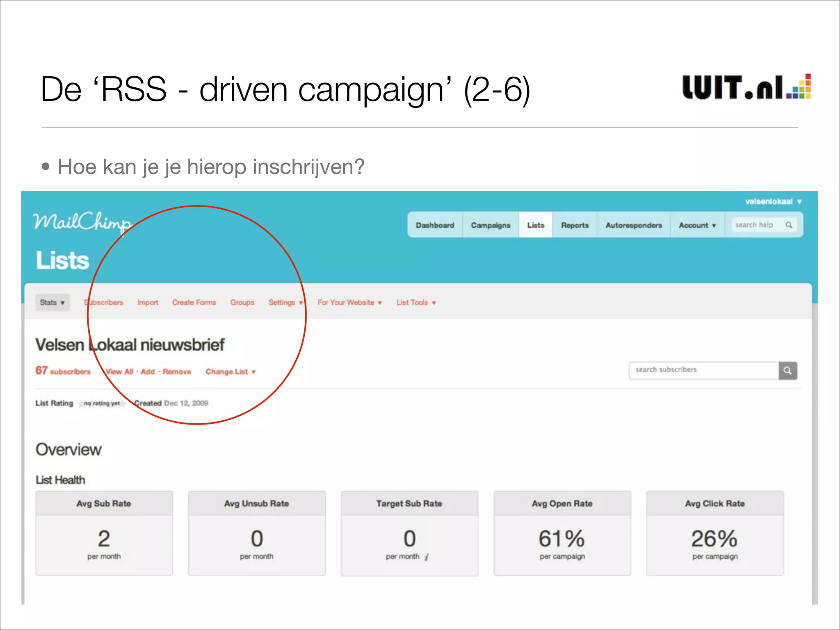Click the search help magnifier icon
The image size is (840, 630).
(789, 225)
